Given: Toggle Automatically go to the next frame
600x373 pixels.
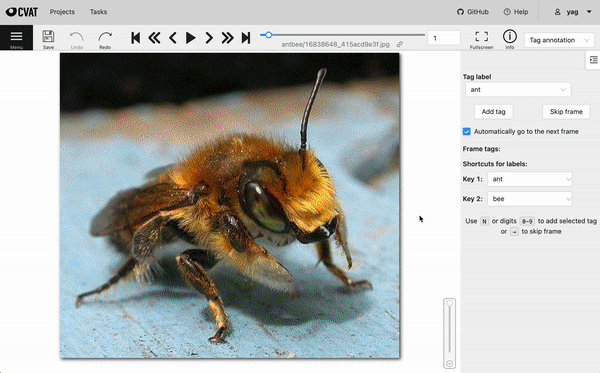Looking at the screenshot, I should pyautogui.click(x=466, y=132).
